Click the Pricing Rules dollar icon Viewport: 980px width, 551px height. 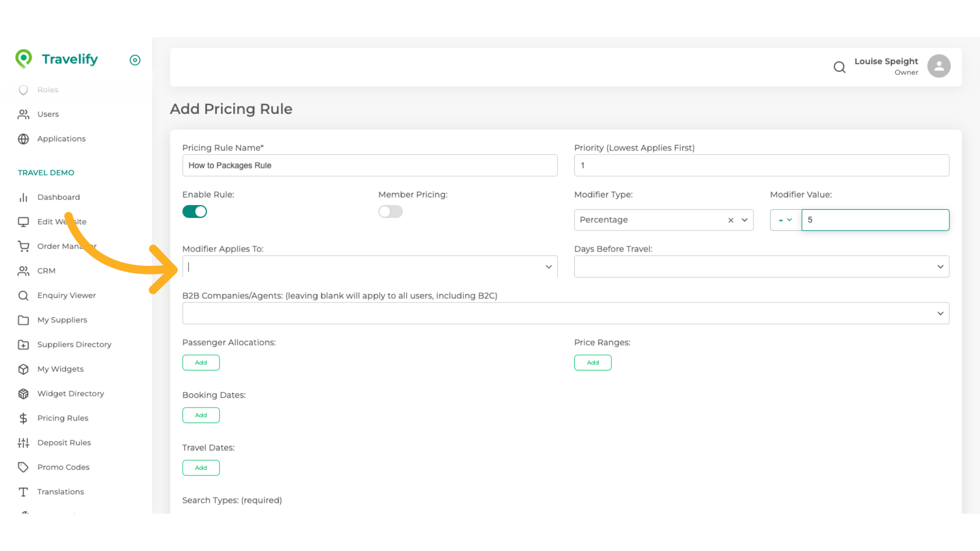click(23, 418)
